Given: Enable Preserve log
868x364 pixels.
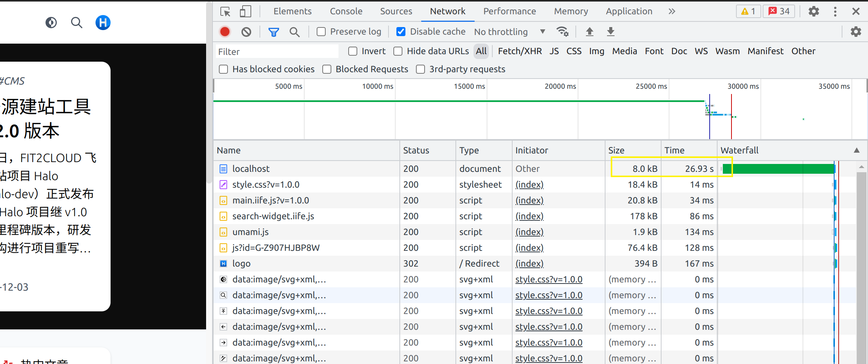Looking at the screenshot, I should 321,32.
